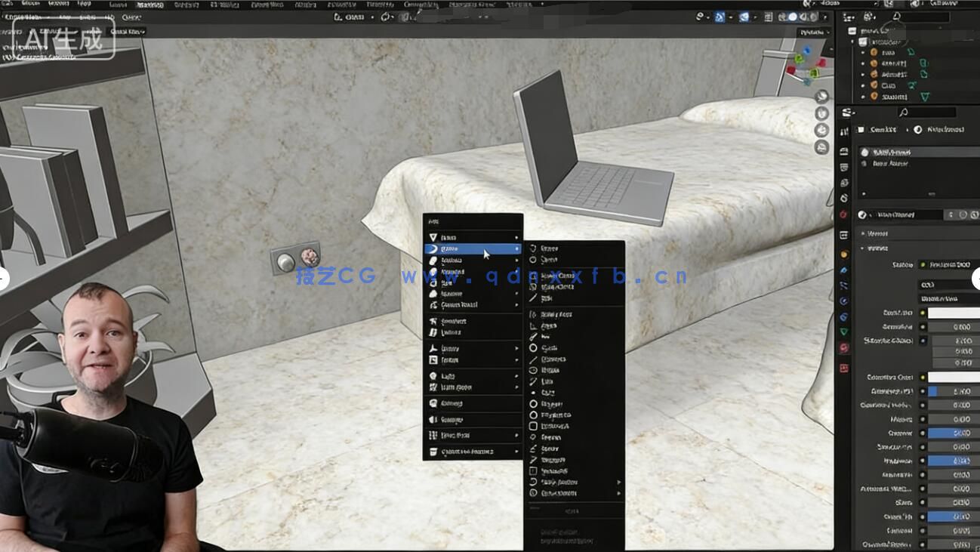The width and height of the screenshot is (980, 552).
Task: Enter camera view using the camera gizmo
Action: click(821, 130)
